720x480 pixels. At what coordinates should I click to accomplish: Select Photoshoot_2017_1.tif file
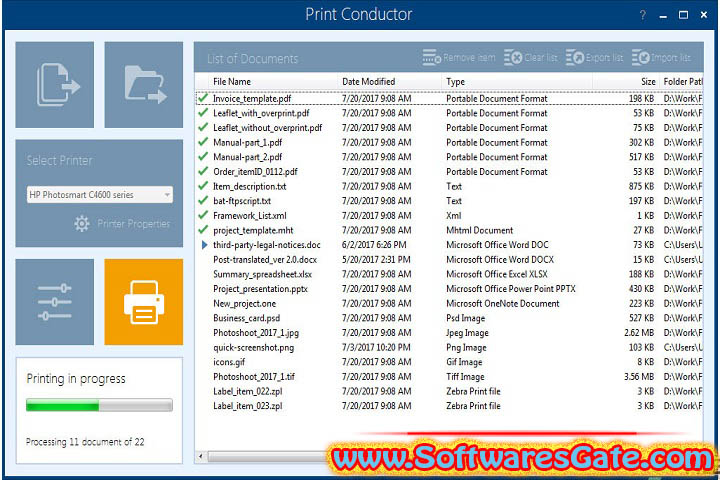[x=254, y=377]
